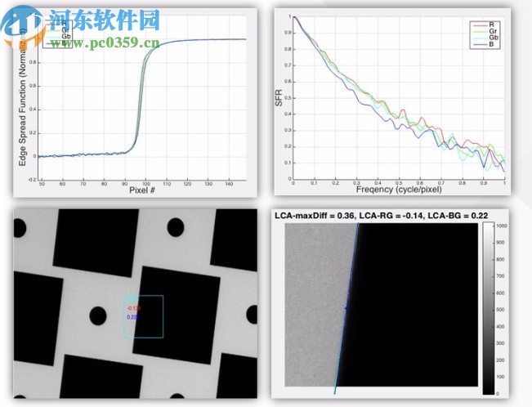Screen dimensions: 532x407
Task: Click the '0.5' tick on frequency axis
Action: (399, 183)
